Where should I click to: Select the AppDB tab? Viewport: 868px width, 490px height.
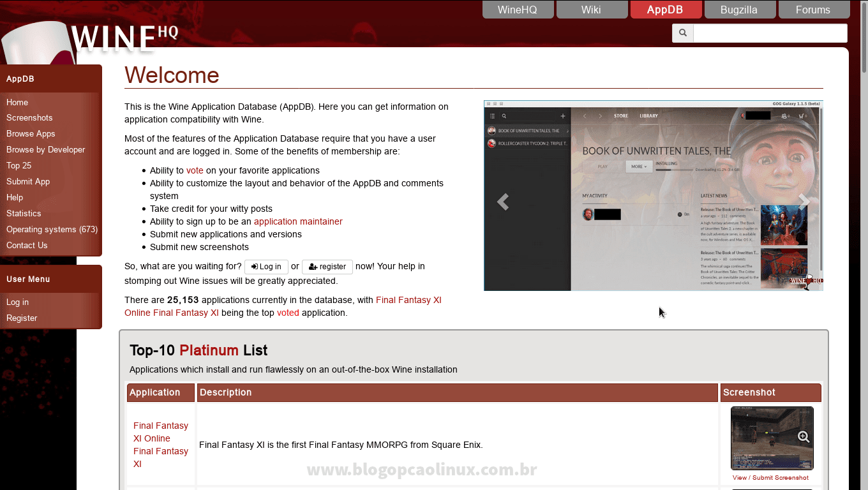tap(666, 10)
